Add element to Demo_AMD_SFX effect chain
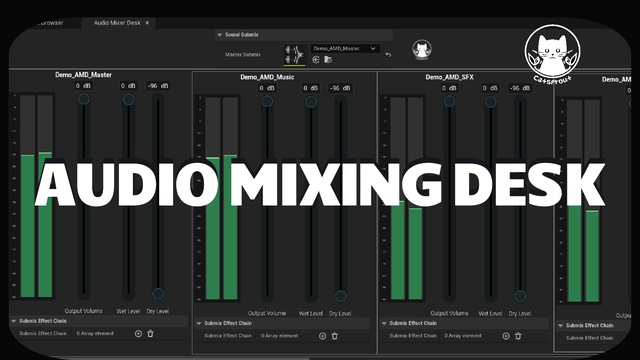 (506, 336)
